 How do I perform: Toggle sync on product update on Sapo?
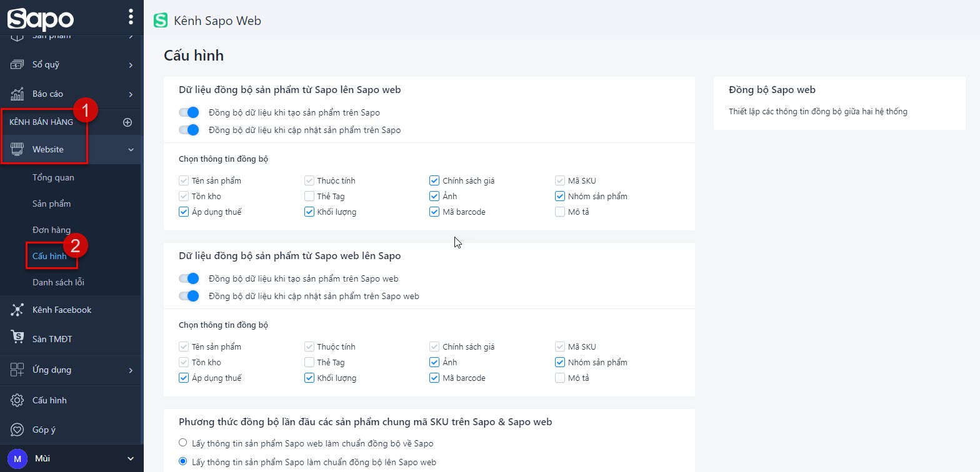click(x=189, y=130)
